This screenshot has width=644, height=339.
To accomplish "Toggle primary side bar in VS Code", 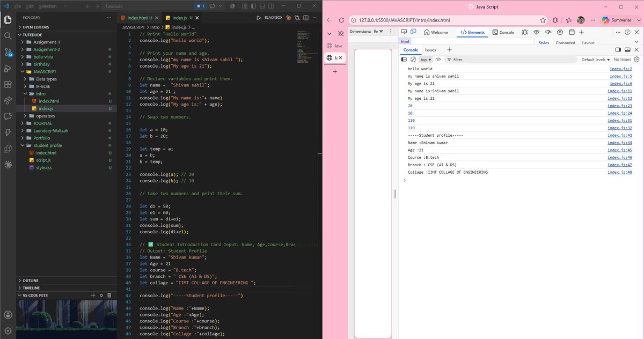I will click(x=253, y=6).
